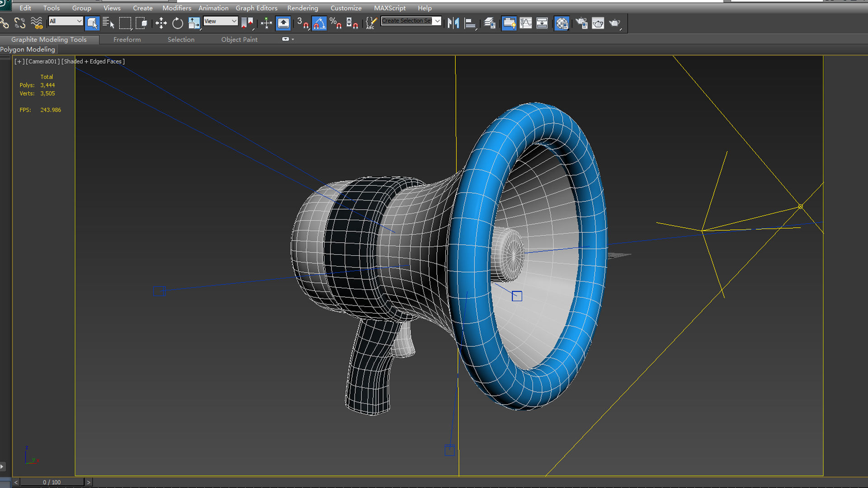Open the Modifiers menu
This screenshot has width=868, height=488.
click(176, 8)
